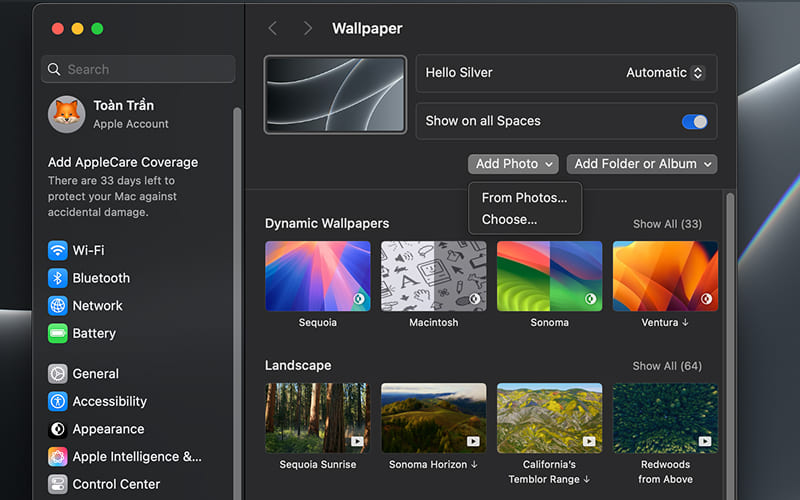This screenshot has width=800, height=500.
Task: Select the Accessibility icon in sidebar
Action: click(58, 402)
